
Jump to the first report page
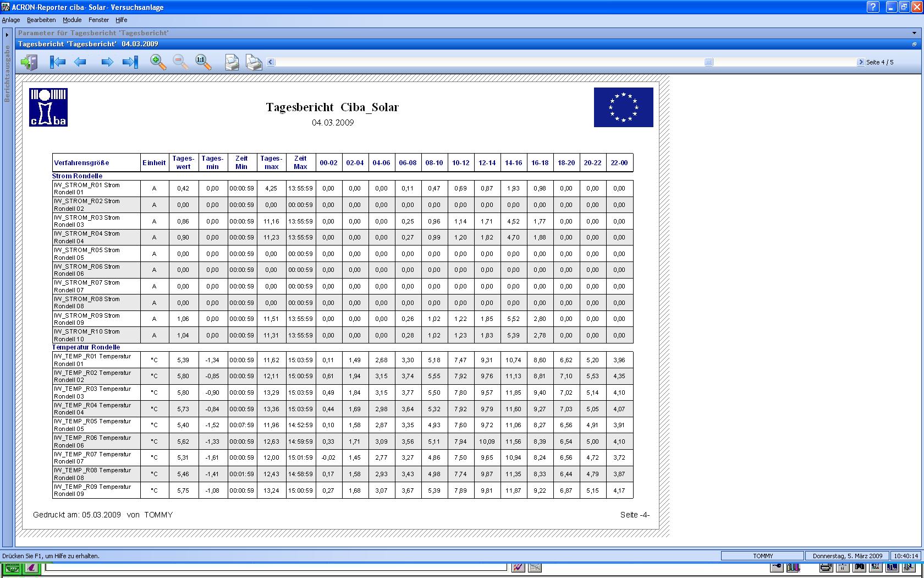point(57,62)
